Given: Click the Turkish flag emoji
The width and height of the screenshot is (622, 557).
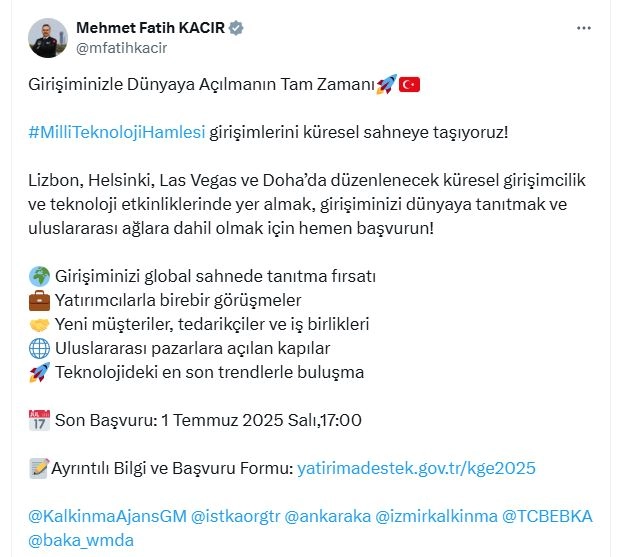Looking at the screenshot, I should pos(410,85).
